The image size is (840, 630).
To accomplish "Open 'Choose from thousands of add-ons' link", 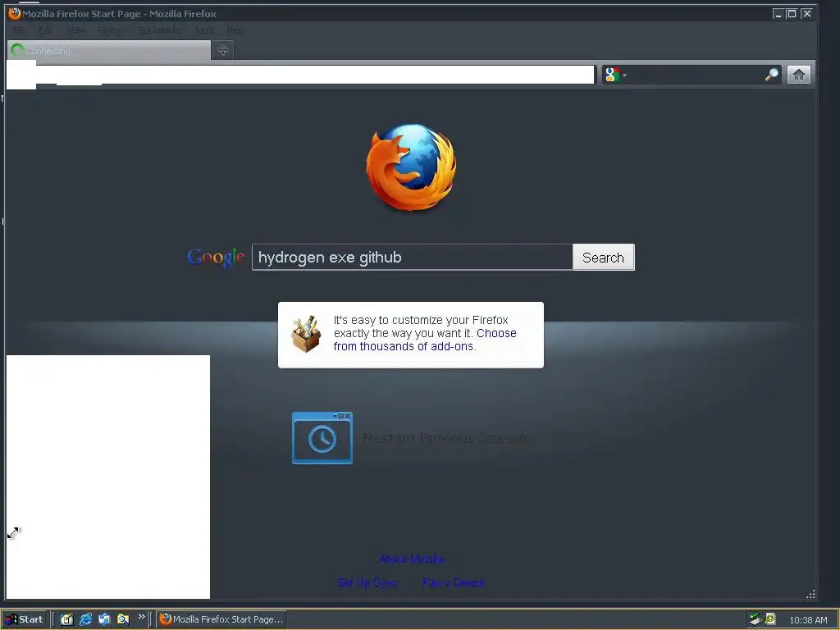I will pyautogui.click(x=425, y=340).
